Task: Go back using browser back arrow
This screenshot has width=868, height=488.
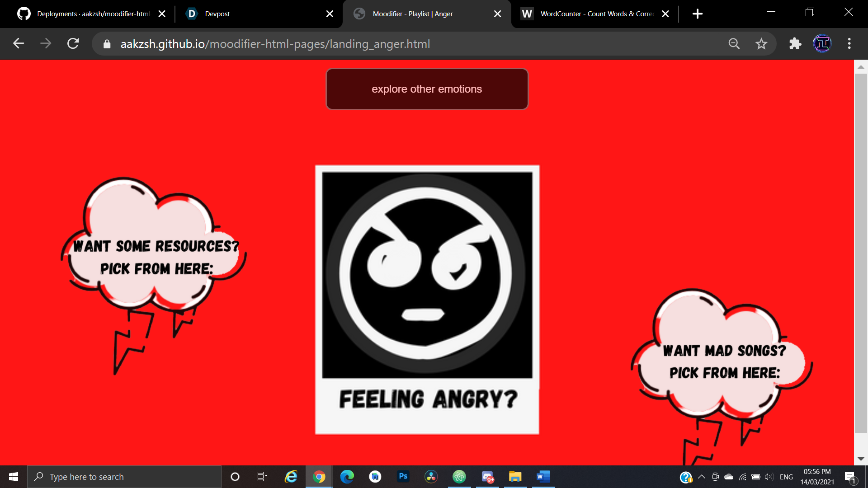Action: coord(19,43)
